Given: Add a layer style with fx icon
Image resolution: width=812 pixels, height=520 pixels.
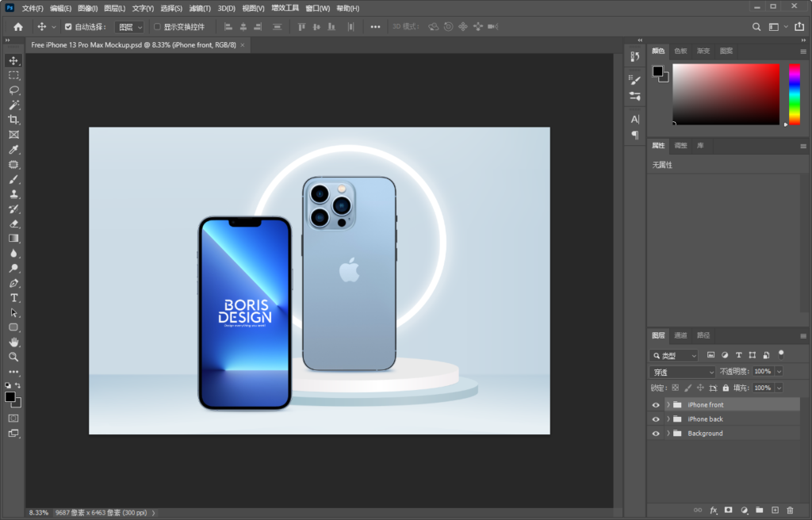Looking at the screenshot, I should click(714, 510).
